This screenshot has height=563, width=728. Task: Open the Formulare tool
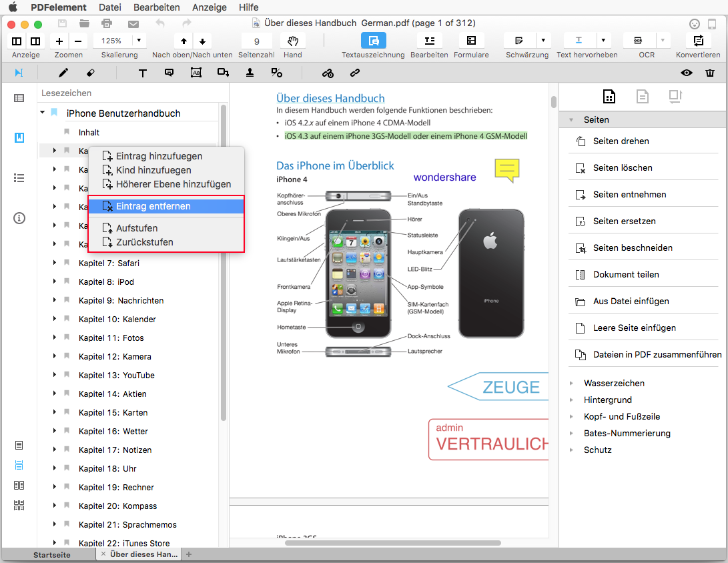471,41
